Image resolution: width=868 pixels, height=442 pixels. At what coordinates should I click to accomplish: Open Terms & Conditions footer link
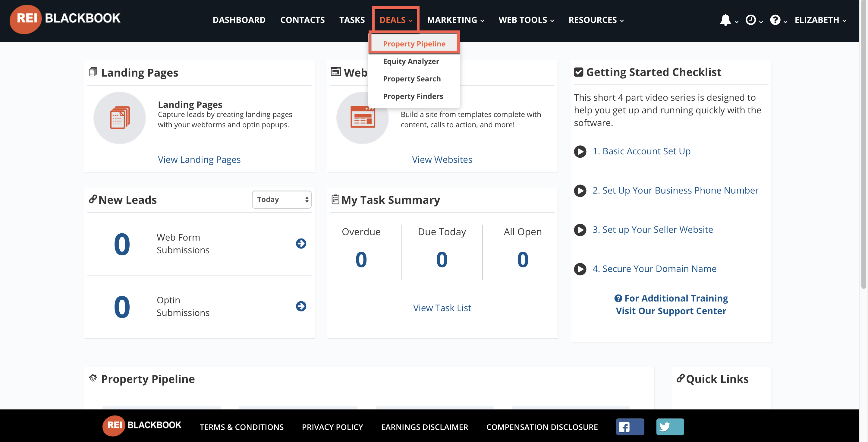(242, 427)
